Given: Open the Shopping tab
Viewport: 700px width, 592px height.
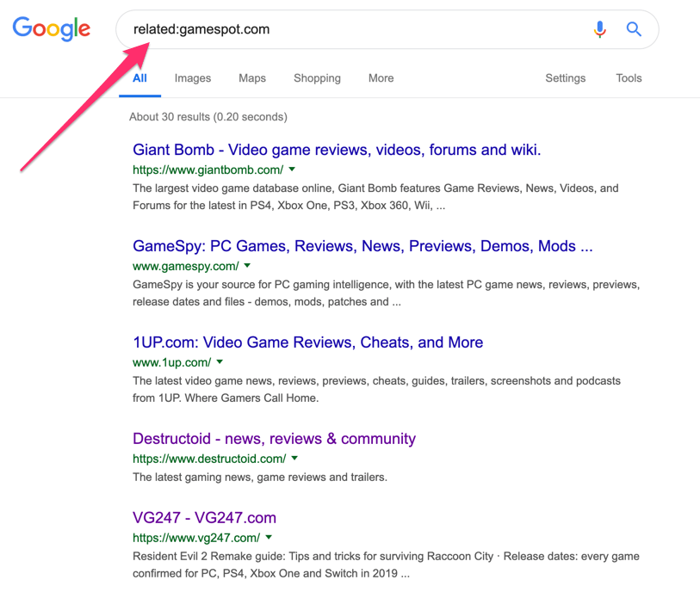Looking at the screenshot, I should pos(317,78).
